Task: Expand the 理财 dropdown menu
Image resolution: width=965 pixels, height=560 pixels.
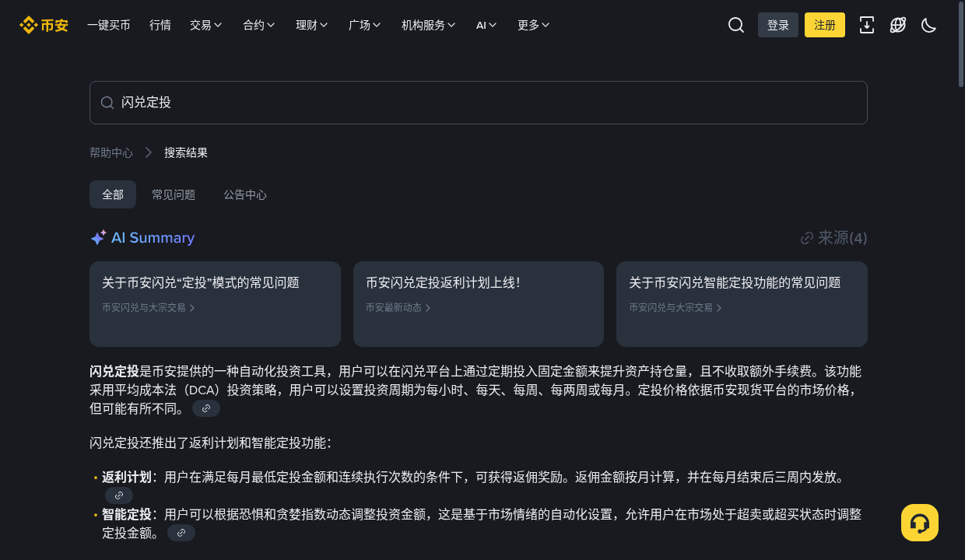Action: point(312,25)
